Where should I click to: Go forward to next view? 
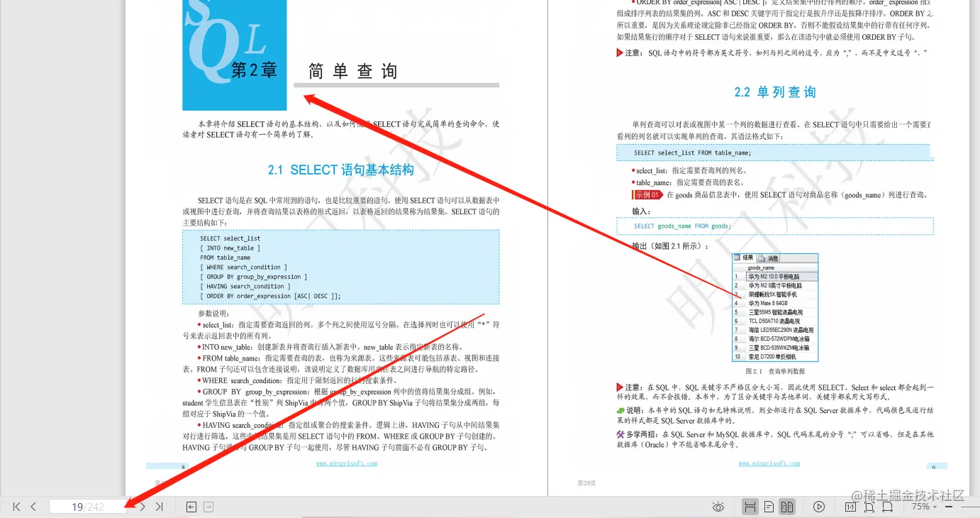tap(208, 507)
